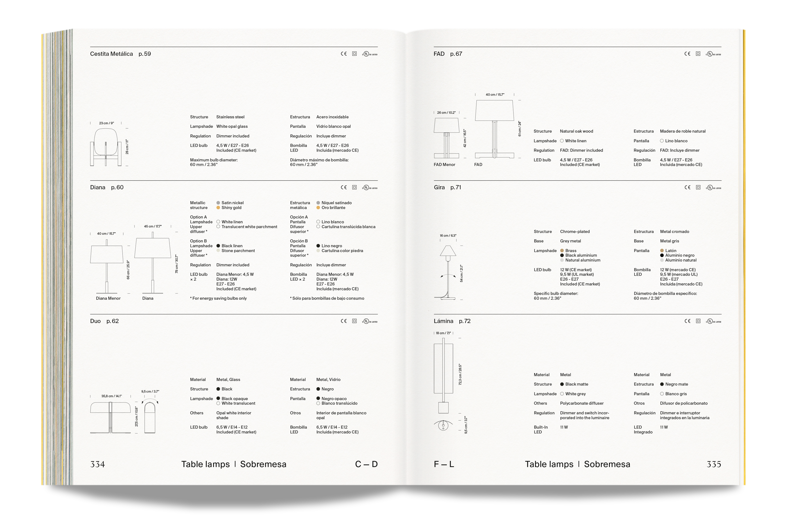
Task: Click the Duo side-view drawing with rotation arrow
Action: pos(150,416)
